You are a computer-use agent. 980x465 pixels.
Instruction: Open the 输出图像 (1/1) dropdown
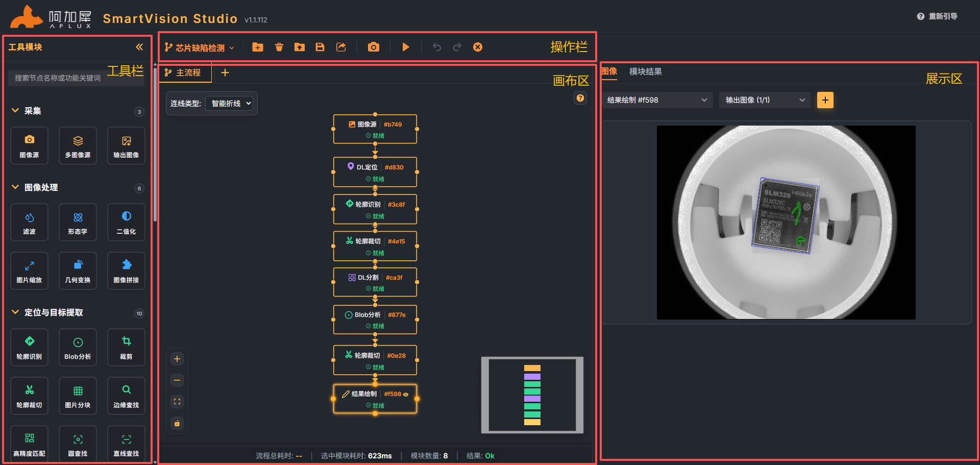point(765,100)
